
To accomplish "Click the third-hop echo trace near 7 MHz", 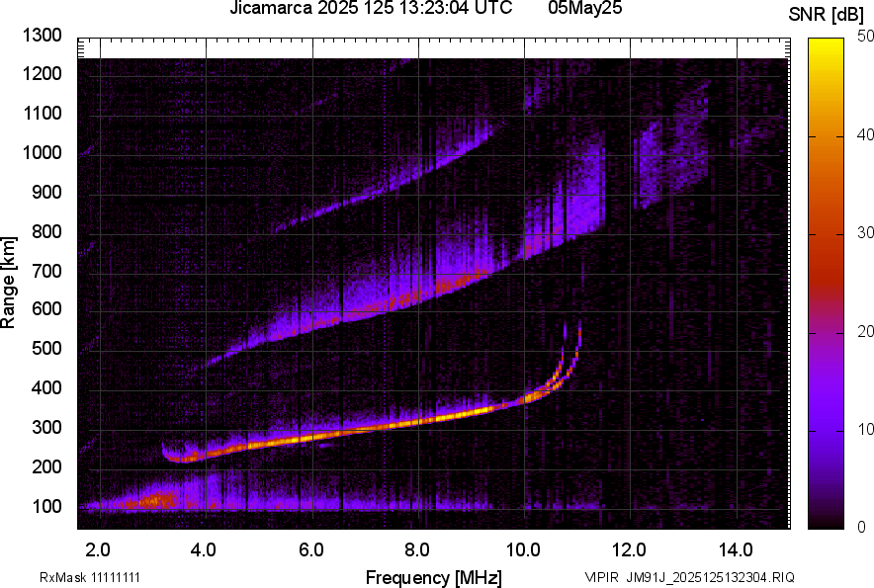I will (x=365, y=197).
